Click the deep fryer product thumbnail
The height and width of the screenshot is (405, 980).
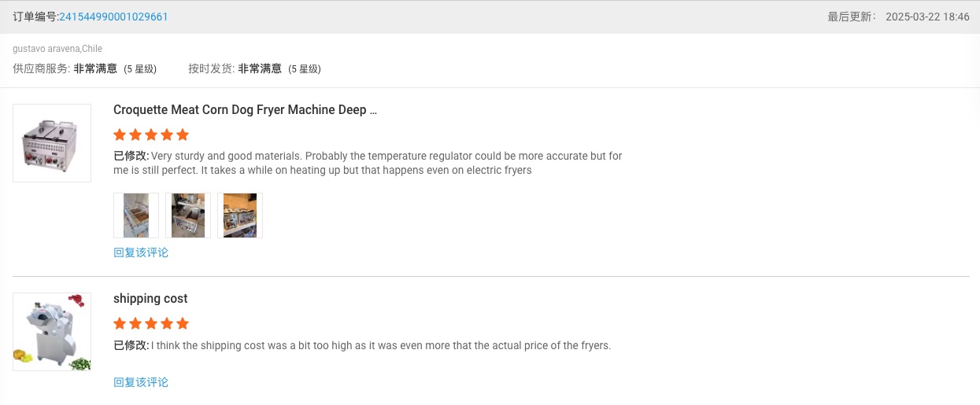tap(52, 143)
